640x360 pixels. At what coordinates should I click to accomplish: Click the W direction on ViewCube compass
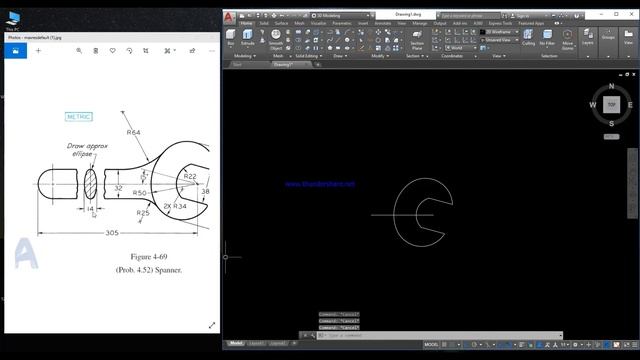pyautogui.click(x=593, y=105)
